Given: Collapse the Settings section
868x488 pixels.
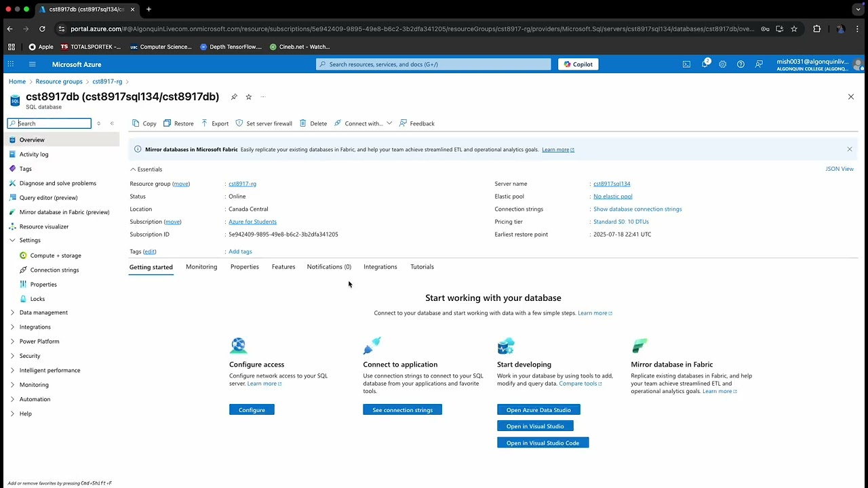Looking at the screenshot, I should point(12,240).
